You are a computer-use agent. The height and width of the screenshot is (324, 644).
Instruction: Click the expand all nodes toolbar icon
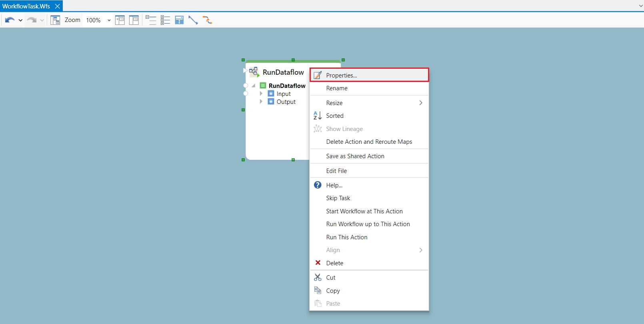pyautogui.click(x=165, y=20)
